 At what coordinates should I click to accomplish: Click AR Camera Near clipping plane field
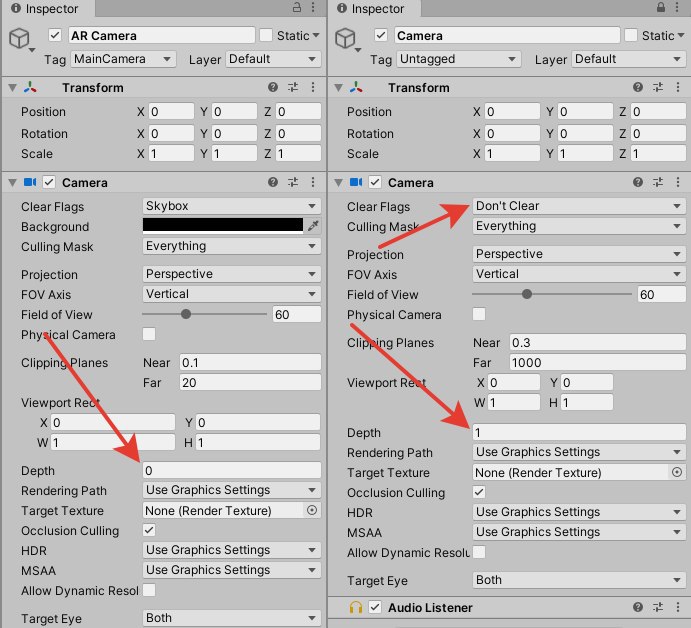250,363
